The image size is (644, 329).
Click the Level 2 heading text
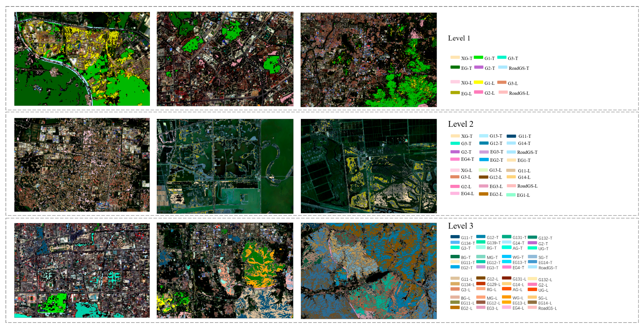pos(461,124)
